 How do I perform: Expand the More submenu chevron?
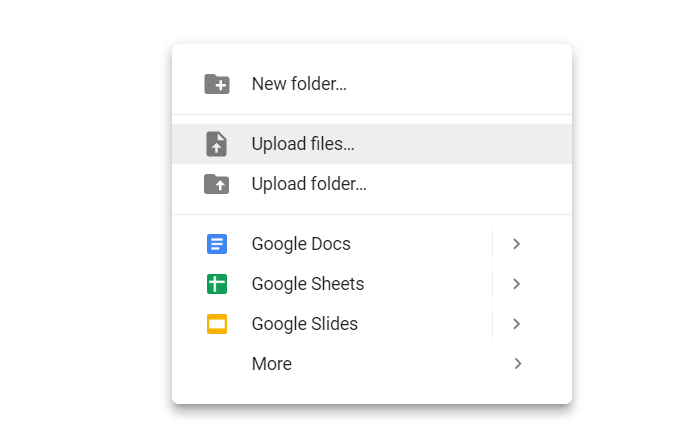517,364
